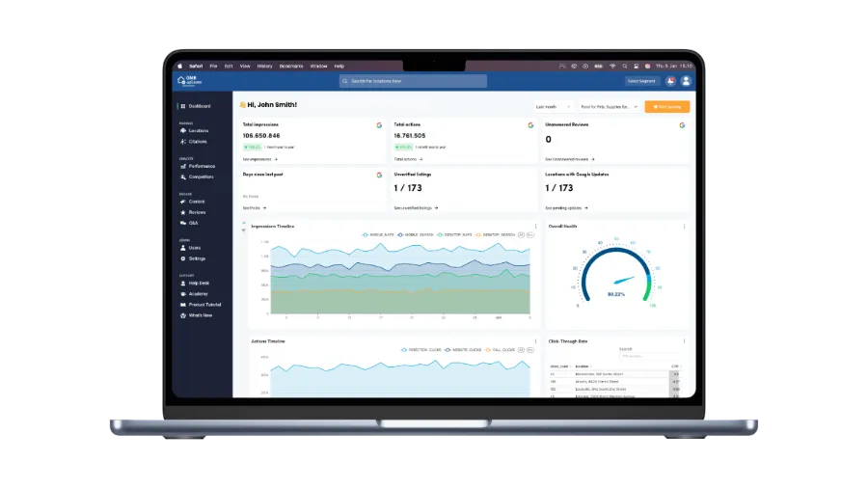The width and height of the screenshot is (868, 488).
Task: Open the Select Segment dropdown
Action: pyautogui.click(x=641, y=81)
